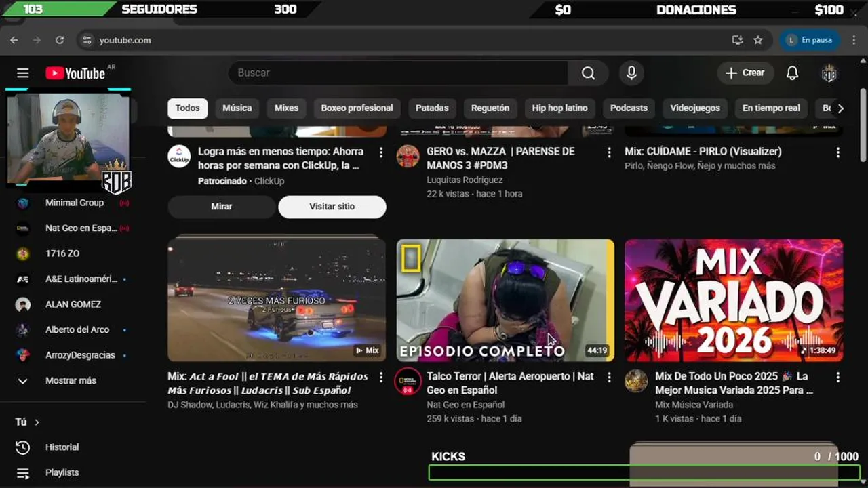Open the options menu for Talco Terror video
This screenshot has height=488, width=868.
tap(609, 378)
